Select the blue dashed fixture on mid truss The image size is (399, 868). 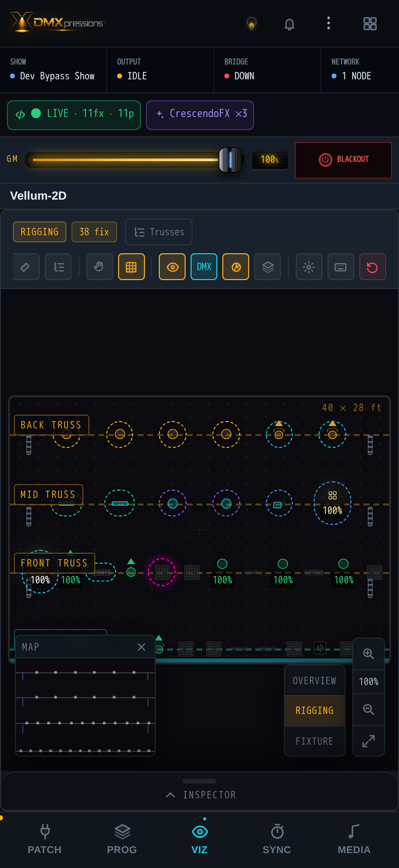pos(279,503)
